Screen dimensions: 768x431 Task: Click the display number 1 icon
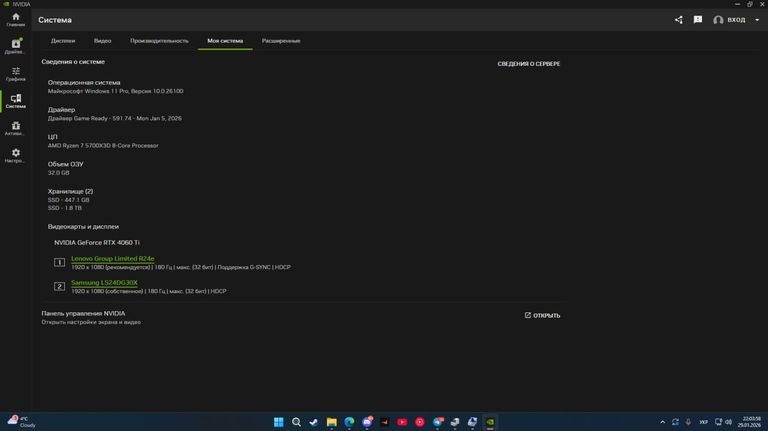[59, 263]
